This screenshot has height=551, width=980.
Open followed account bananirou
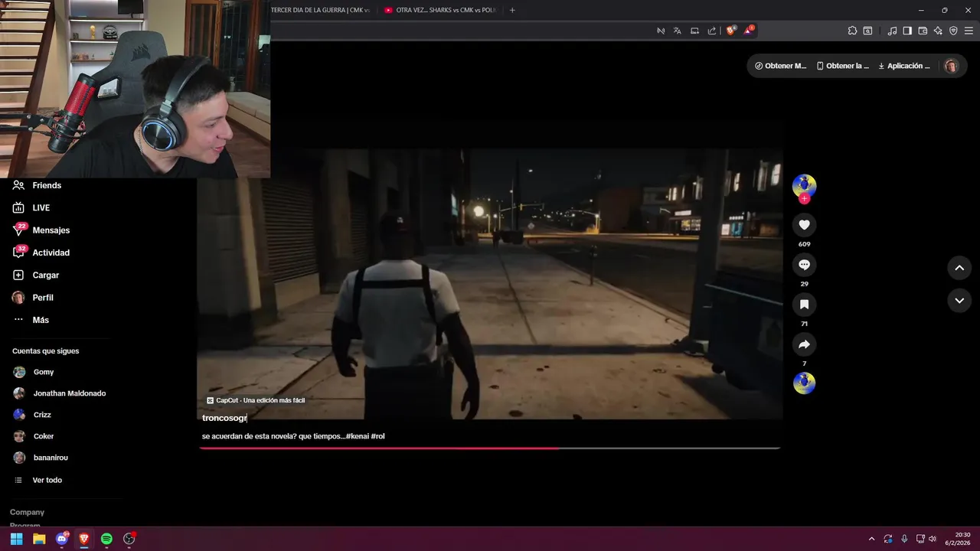(41, 458)
